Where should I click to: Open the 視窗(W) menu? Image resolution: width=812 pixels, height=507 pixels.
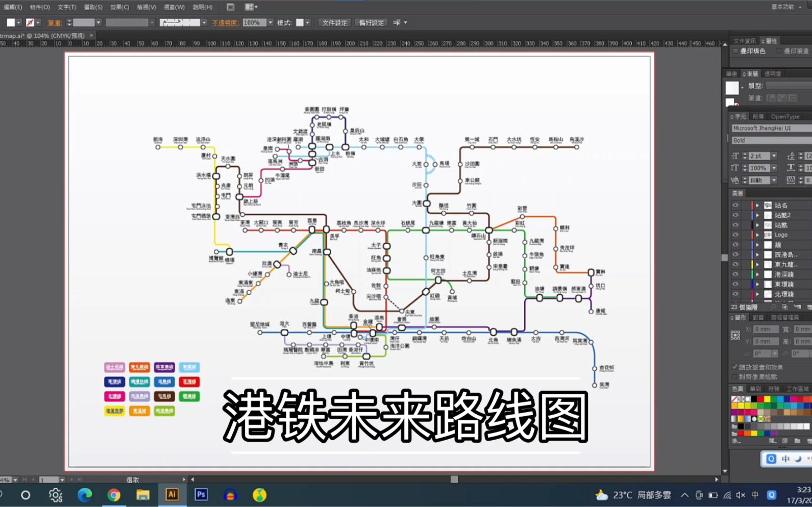pyautogui.click(x=174, y=7)
